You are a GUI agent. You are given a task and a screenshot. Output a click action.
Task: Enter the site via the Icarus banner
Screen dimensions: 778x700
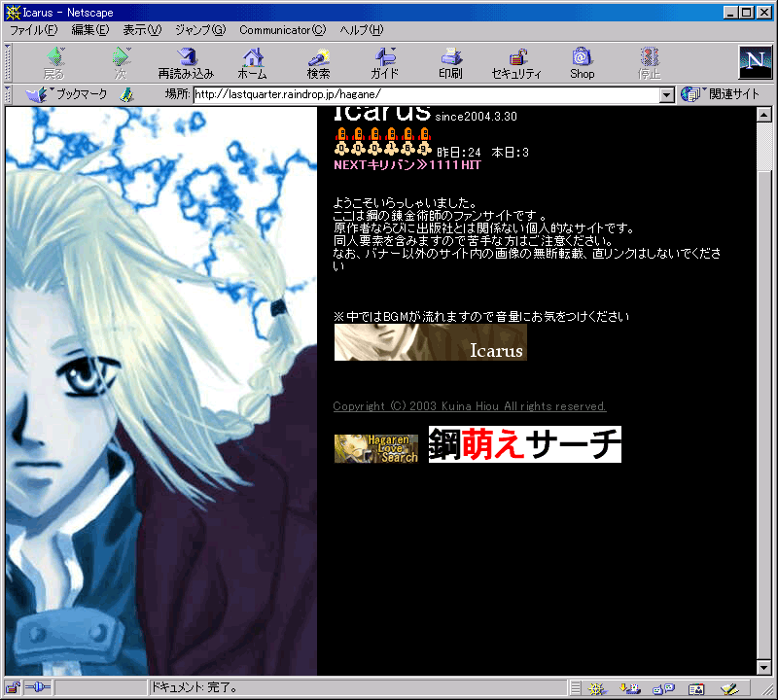[x=430, y=342]
